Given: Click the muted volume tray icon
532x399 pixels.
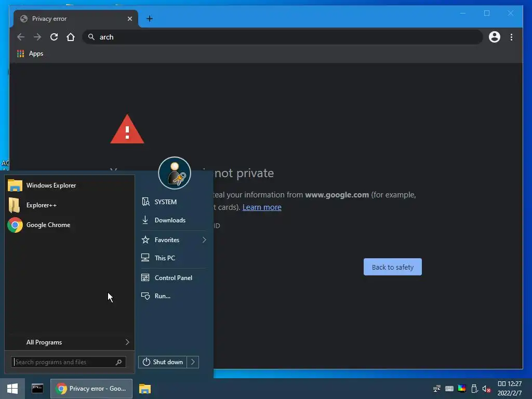Looking at the screenshot, I should [486, 389].
